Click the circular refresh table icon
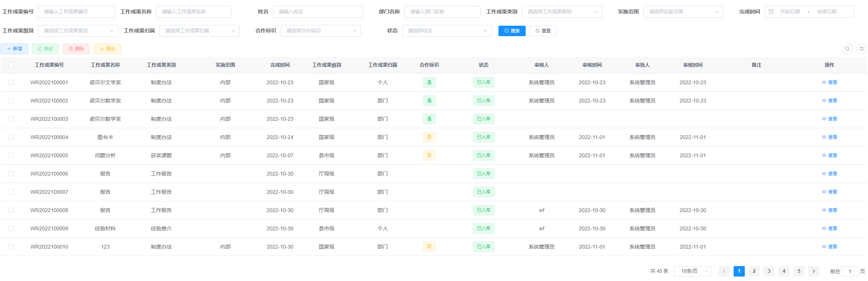Image resolution: width=868 pixels, height=281 pixels. coord(861,49)
